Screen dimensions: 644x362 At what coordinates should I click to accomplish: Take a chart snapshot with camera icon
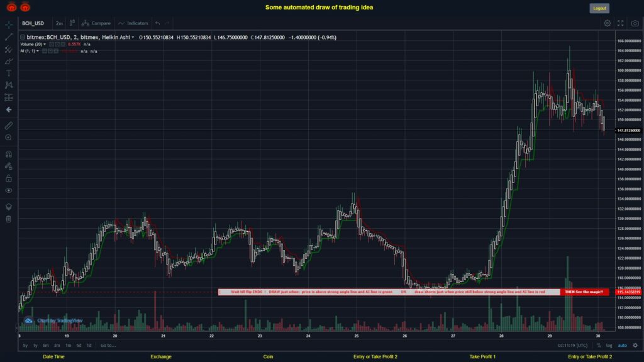point(635,23)
